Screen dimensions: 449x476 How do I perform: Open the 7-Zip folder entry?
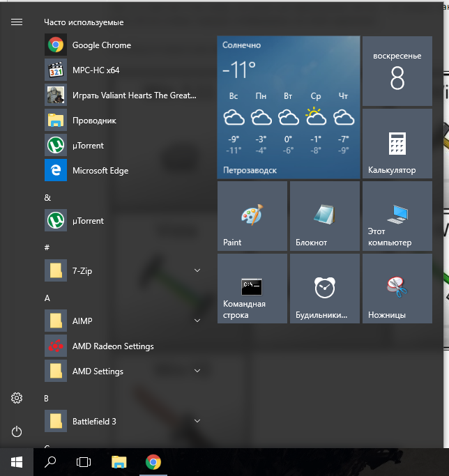tap(123, 271)
